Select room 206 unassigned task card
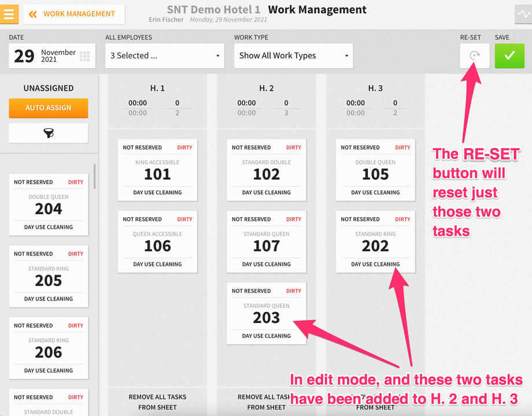 (49, 348)
